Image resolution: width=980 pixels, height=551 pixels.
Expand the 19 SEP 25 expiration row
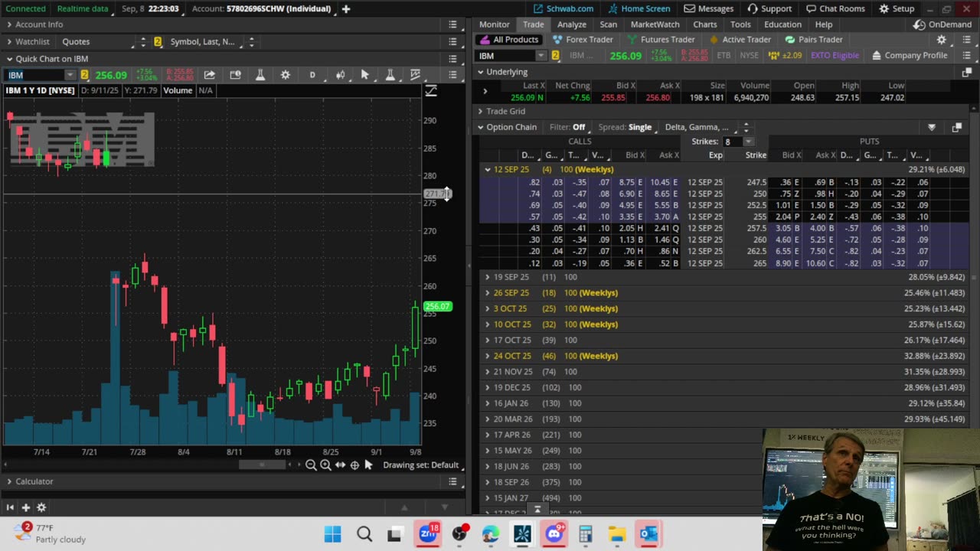487,277
